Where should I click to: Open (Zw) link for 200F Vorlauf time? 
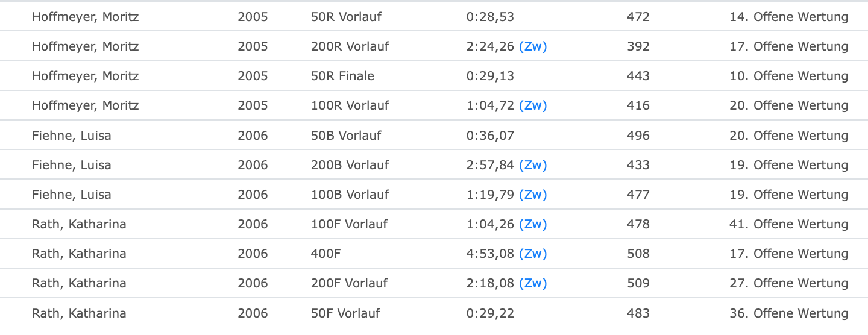click(533, 283)
